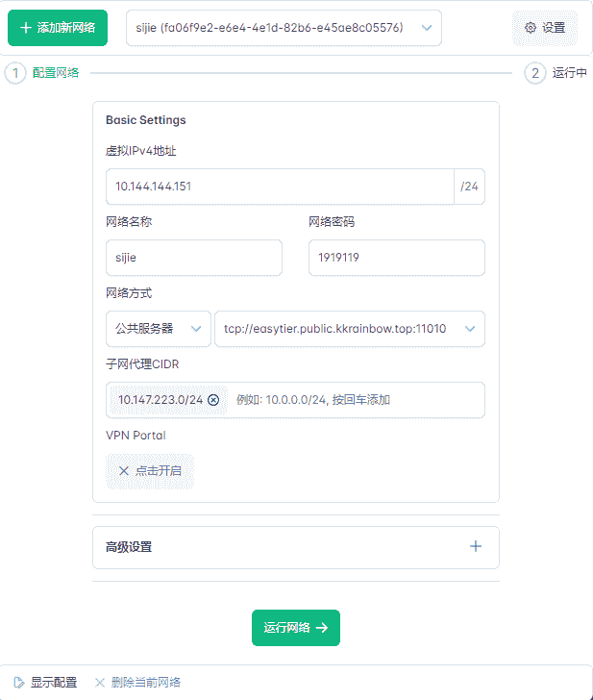This screenshot has width=593, height=700.
Task: Click the gear icon beside 设置
Action: pyautogui.click(x=531, y=28)
